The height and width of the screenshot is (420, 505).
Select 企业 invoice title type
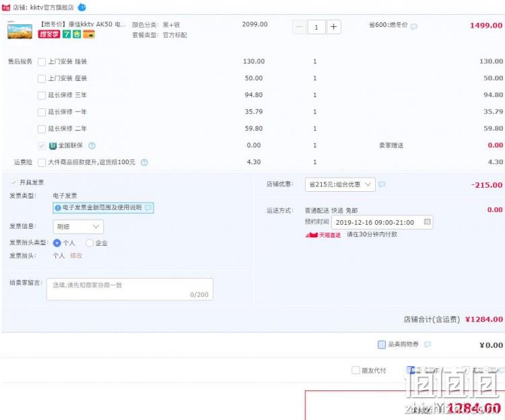89,243
